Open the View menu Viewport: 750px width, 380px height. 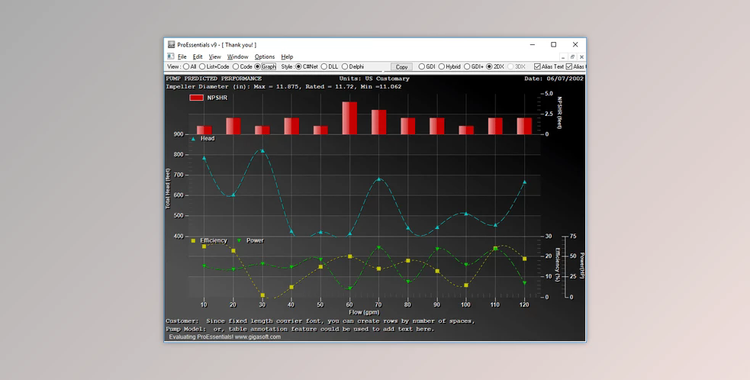pyautogui.click(x=215, y=56)
